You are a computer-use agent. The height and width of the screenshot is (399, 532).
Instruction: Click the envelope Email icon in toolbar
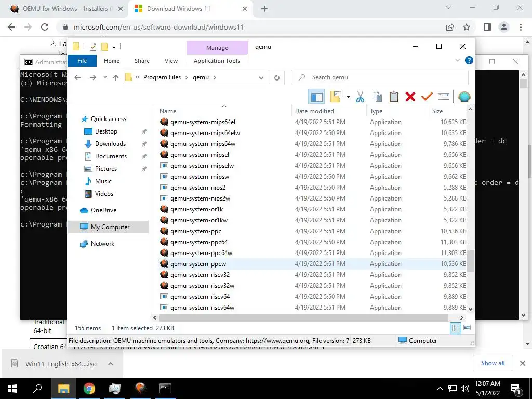click(444, 97)
